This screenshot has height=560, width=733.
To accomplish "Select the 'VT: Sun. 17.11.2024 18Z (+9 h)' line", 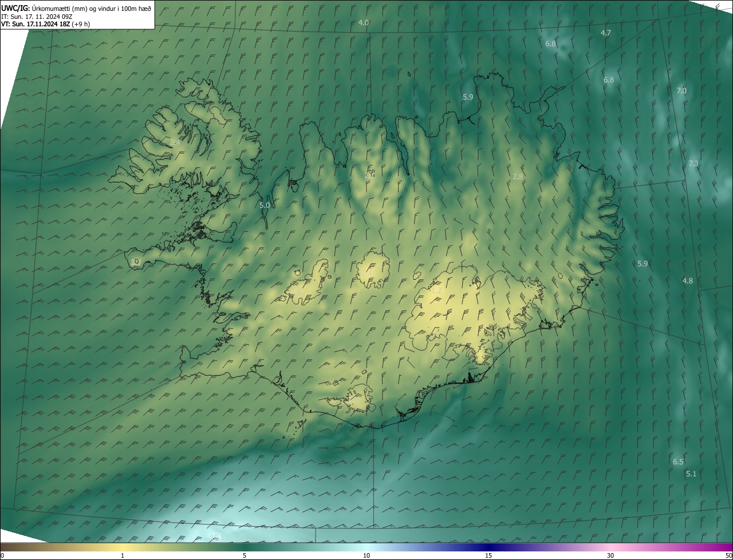I will click(x=45, y=24).
